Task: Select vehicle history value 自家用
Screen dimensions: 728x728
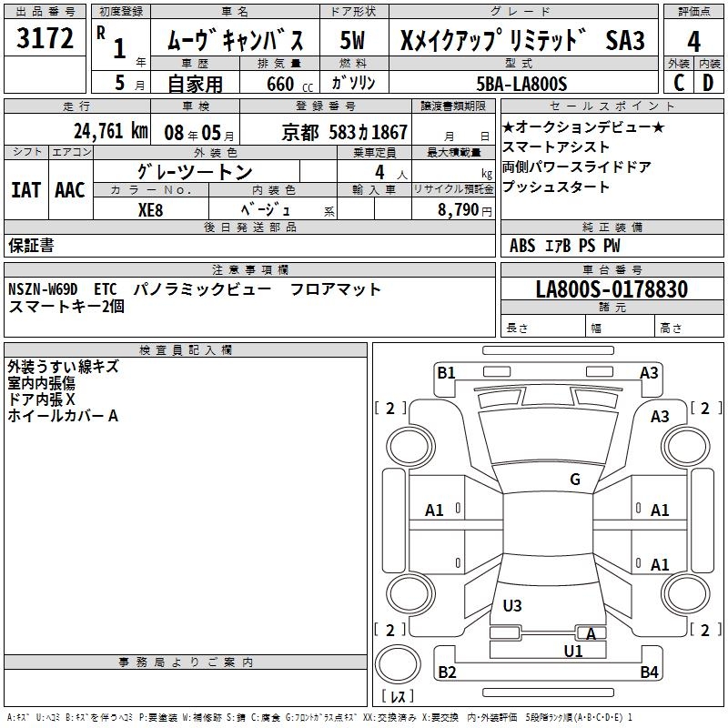Action: (x=195, y=84)
